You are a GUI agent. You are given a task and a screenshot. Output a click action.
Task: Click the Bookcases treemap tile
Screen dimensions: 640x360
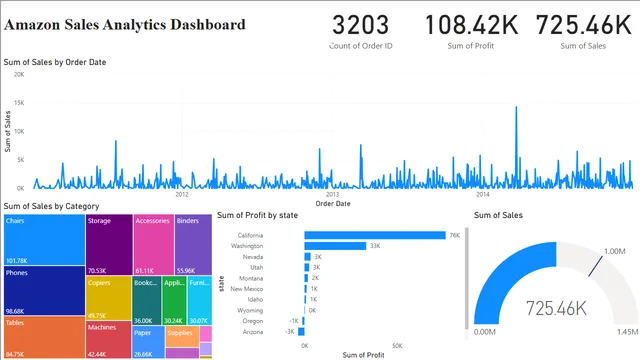[x=147, y=300]
